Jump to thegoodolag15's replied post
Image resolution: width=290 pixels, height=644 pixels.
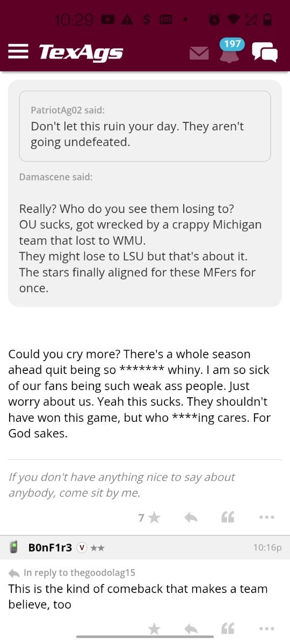click(x=71, y=573)
